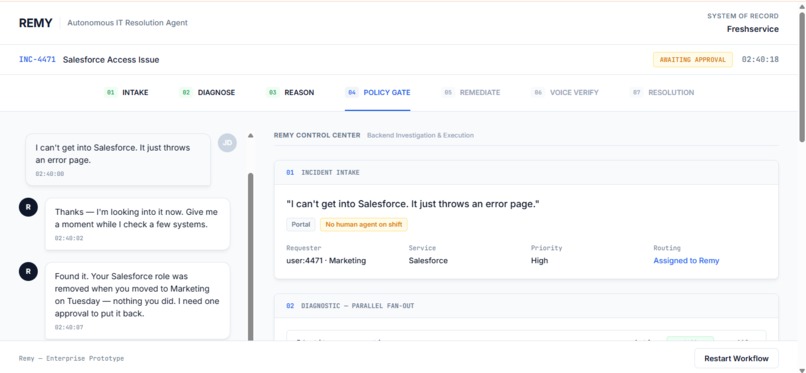Click the 'Found it. Your Salesforce role' message
The width and height of the screenshot is (806, 373).
tap(137, 301)
